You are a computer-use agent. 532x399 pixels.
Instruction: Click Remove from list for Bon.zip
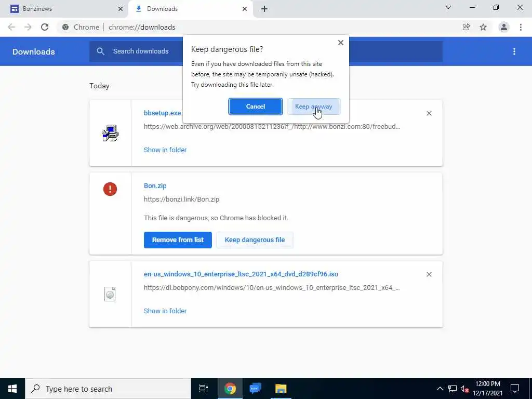click(178, 240)
